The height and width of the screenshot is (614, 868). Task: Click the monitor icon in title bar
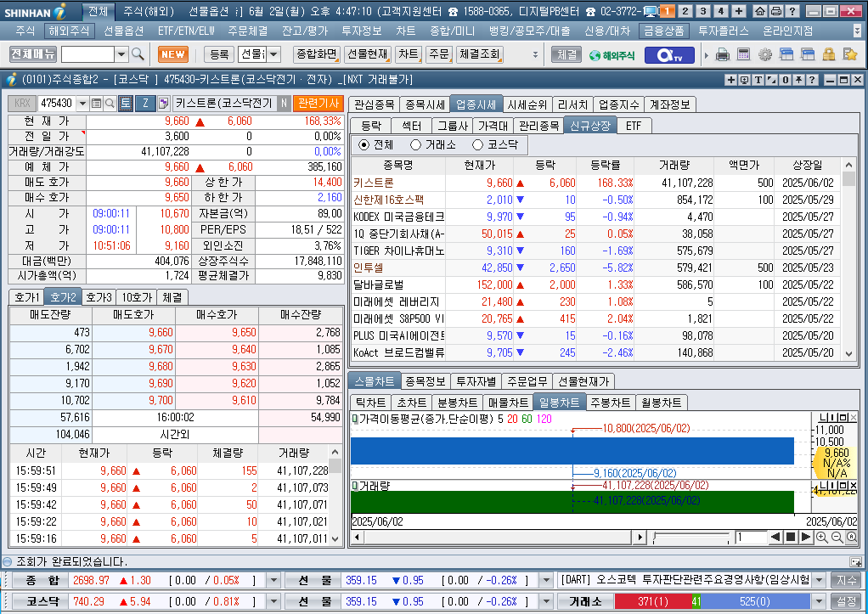pos(651,11)
